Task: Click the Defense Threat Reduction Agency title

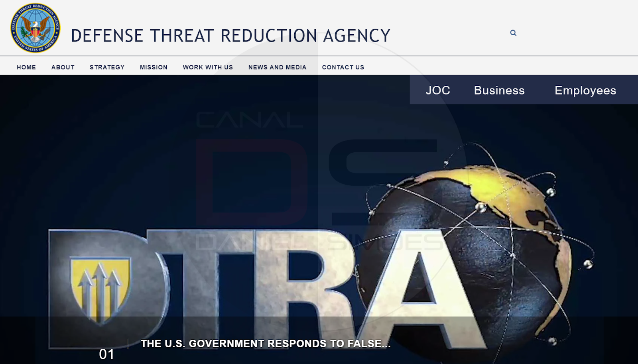Action: [x=230, y=35]
